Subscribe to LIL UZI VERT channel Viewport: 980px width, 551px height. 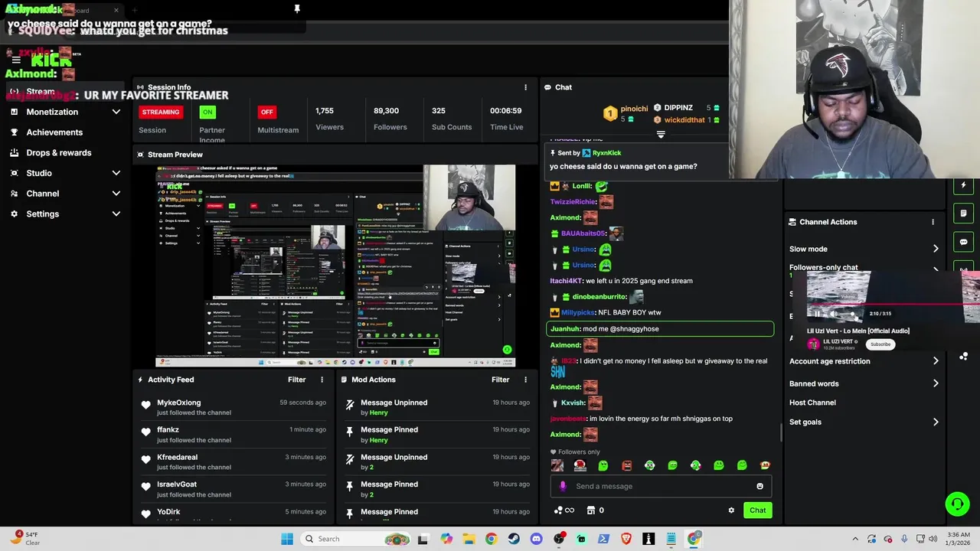coord(880,344)
